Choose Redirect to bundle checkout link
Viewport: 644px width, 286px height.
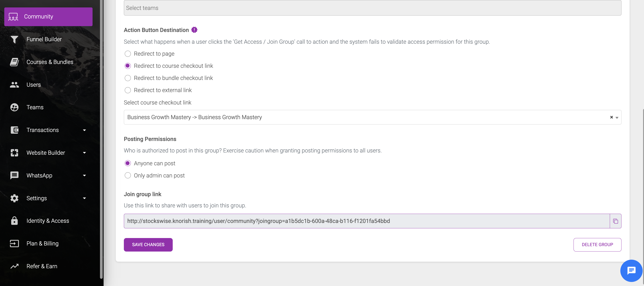coord(127,78)
